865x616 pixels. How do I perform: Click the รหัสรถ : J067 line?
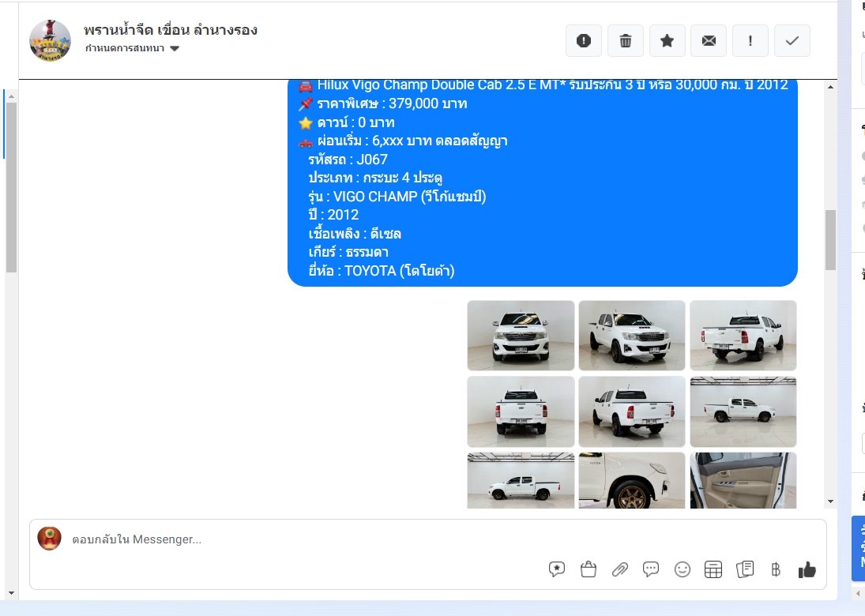coord(348,160)
